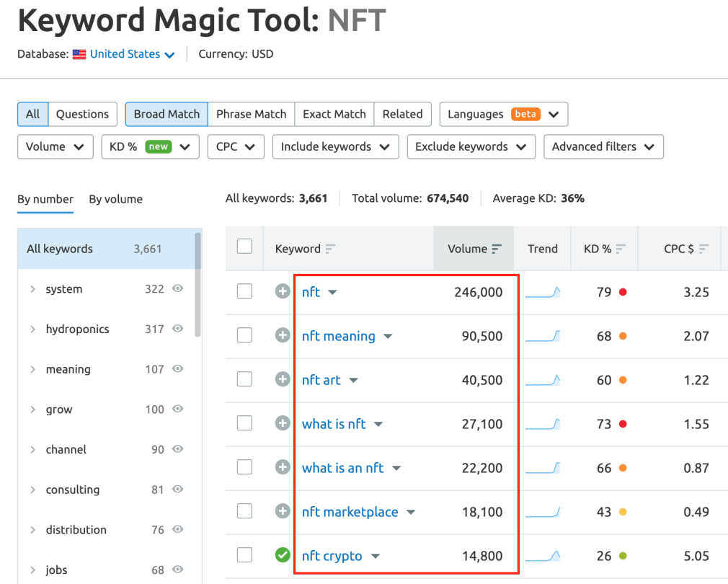View trend sparkline for 'nft crypto'

coord(543,556)
